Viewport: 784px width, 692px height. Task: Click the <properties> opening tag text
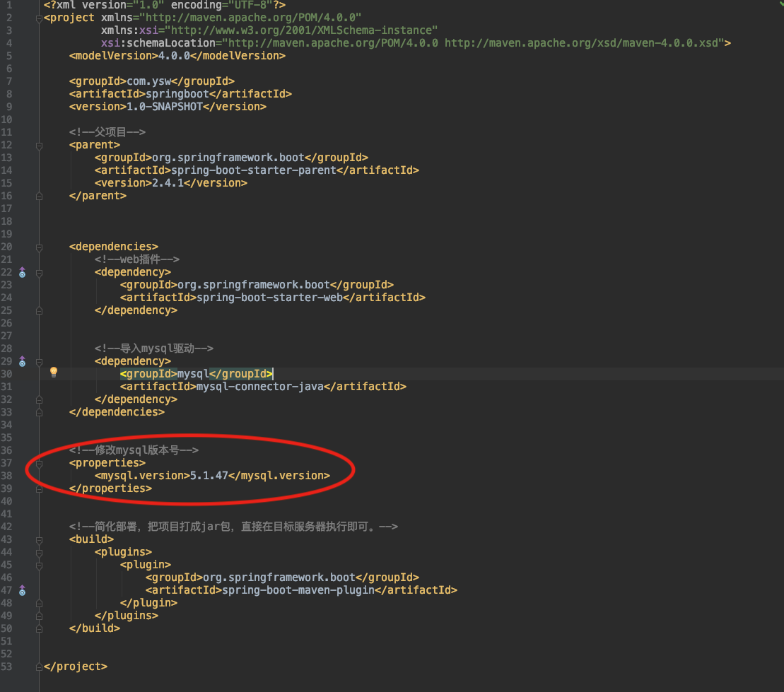pyautogui.click(x=107, y=463)
